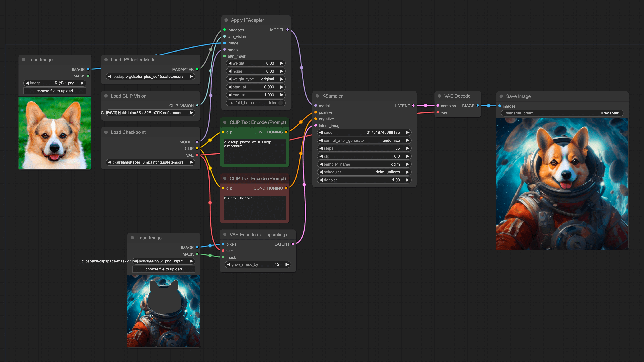644x362 pixels.
Task: Adjust the denoise value slider
Action: point(364,180)
